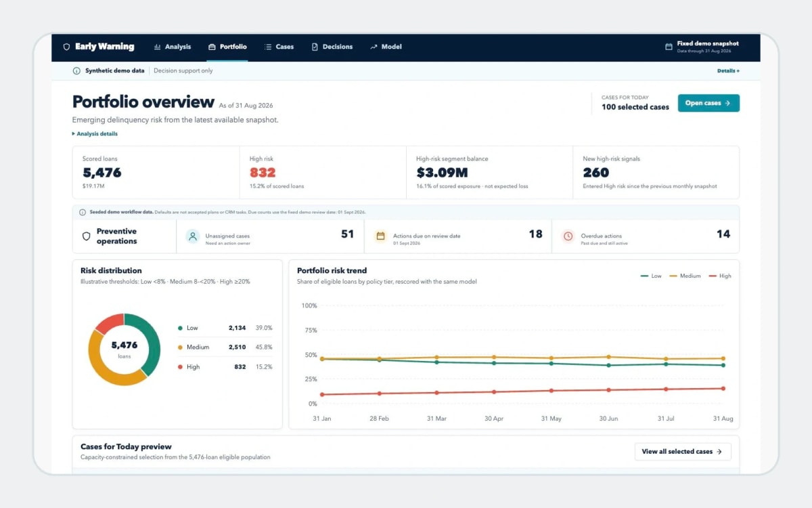812x508 pixels.
Task: Click the 'Cases for Today preview' heading
Action: click(x=126, y=447)
